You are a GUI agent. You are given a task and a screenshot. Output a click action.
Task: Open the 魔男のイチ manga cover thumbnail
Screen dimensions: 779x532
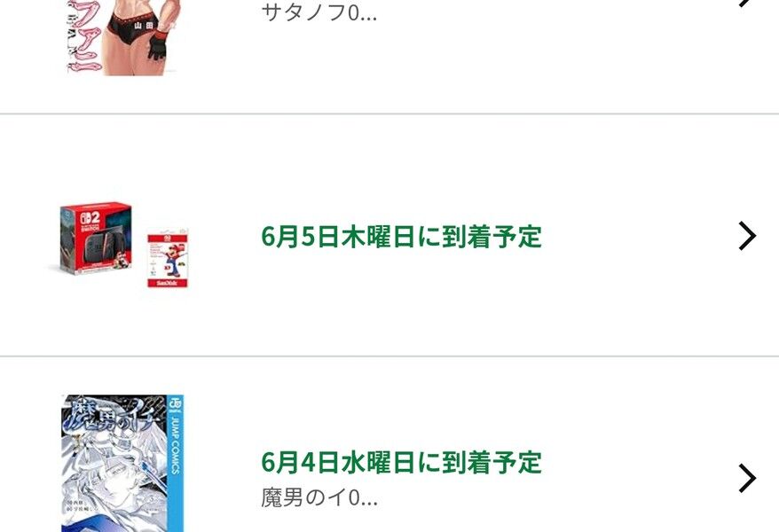(122, 464)
